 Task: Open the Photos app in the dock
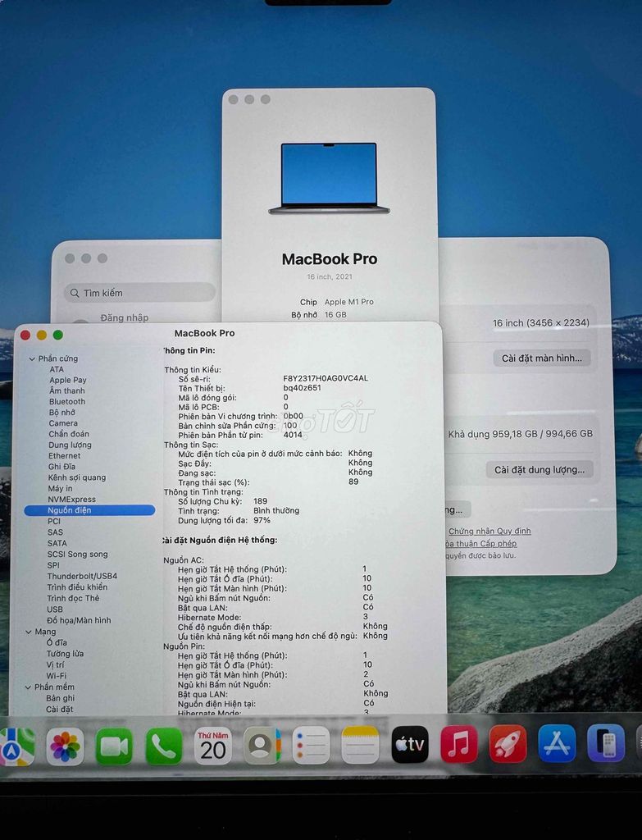click(65, 746)
